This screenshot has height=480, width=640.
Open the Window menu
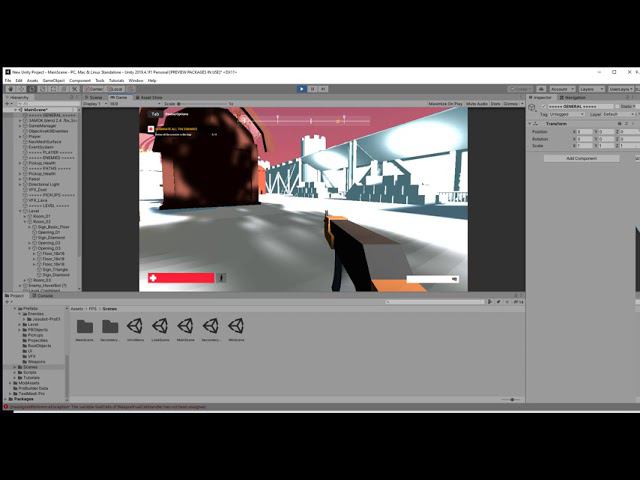click(x=136, y=80)
